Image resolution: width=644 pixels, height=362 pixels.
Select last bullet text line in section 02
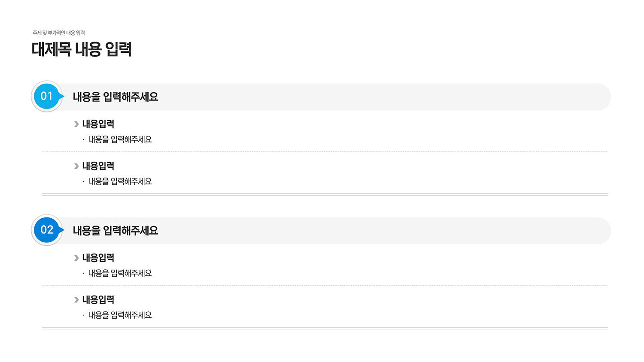120,315
